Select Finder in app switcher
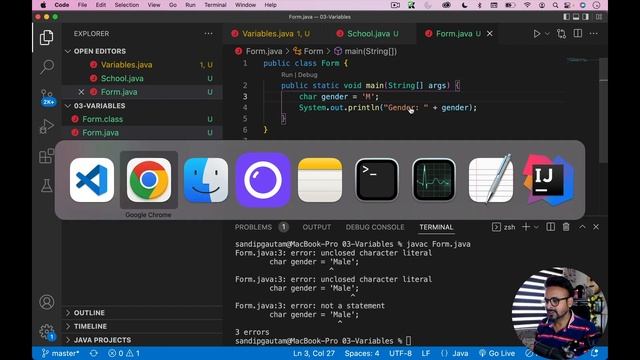This screenshot has width=640, height=360. tap(206, 180)
